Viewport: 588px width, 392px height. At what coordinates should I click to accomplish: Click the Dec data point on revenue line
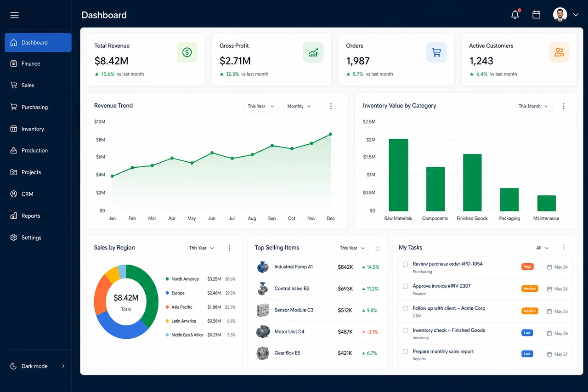point(330,134)
